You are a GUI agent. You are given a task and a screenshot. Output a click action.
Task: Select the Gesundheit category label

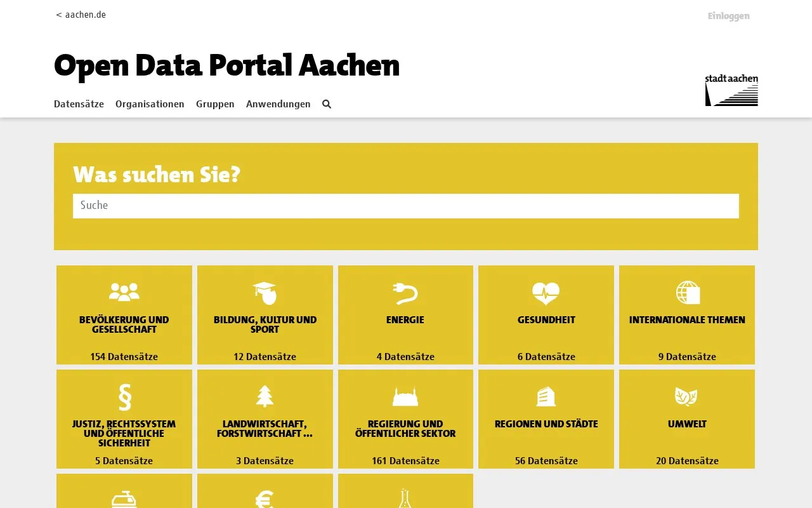546,320
